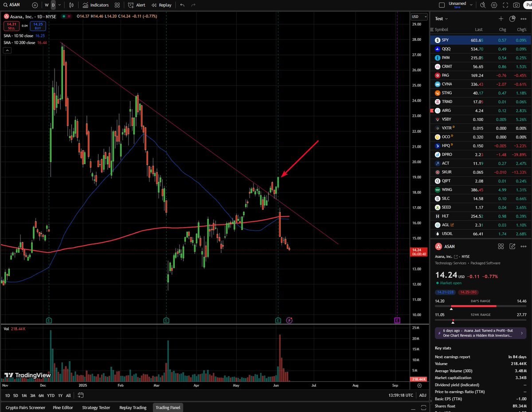Set chart range to 1D
Screen dimensions: 532x412
(7, 395)
